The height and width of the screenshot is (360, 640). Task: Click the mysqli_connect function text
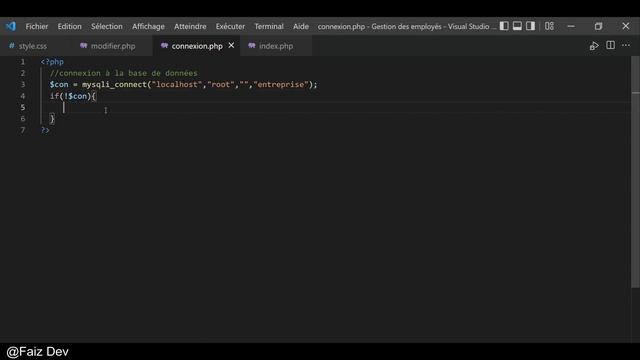click(x=114, y=84)
